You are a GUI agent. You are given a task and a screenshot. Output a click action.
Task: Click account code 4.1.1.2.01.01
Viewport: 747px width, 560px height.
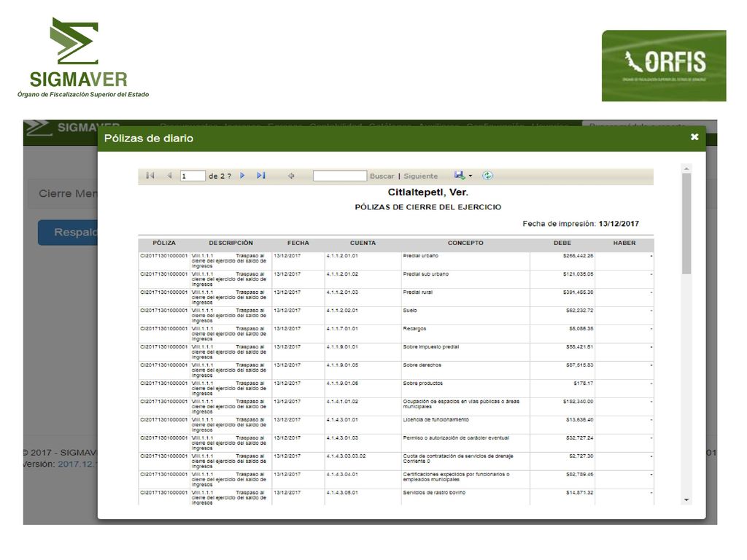pos(342,256)
